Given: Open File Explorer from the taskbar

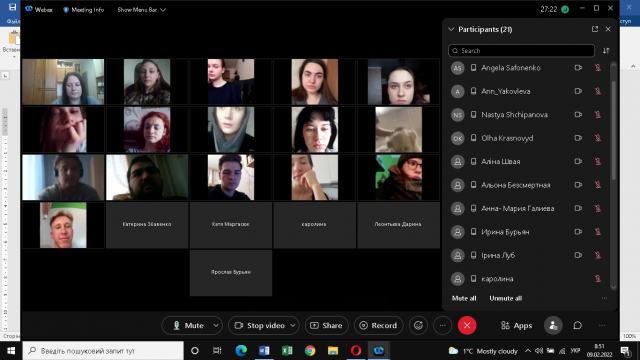Looking at the screenshot, I should (333, 351).
